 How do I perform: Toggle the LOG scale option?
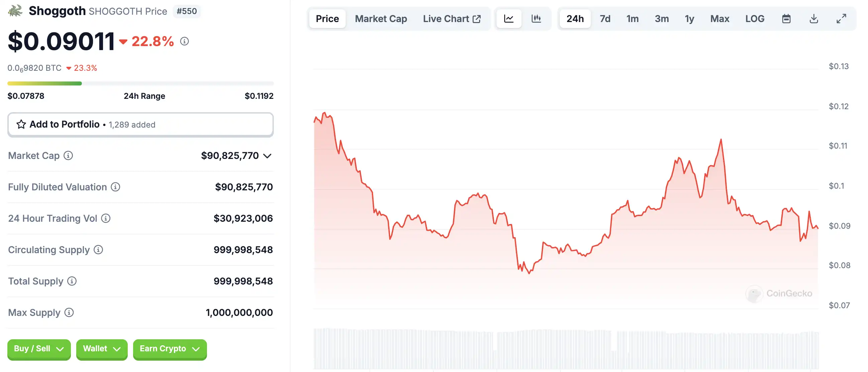tap(754, 18)
